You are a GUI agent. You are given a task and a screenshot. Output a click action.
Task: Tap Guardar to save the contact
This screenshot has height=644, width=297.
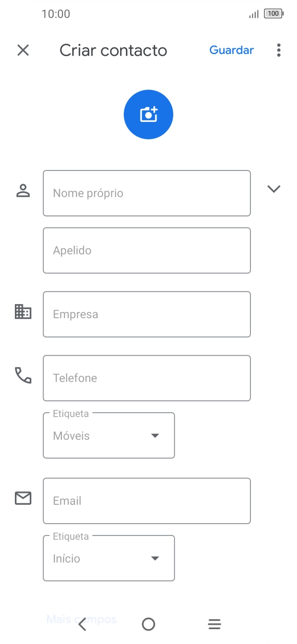pyautogui.click(x=232, y=50)
